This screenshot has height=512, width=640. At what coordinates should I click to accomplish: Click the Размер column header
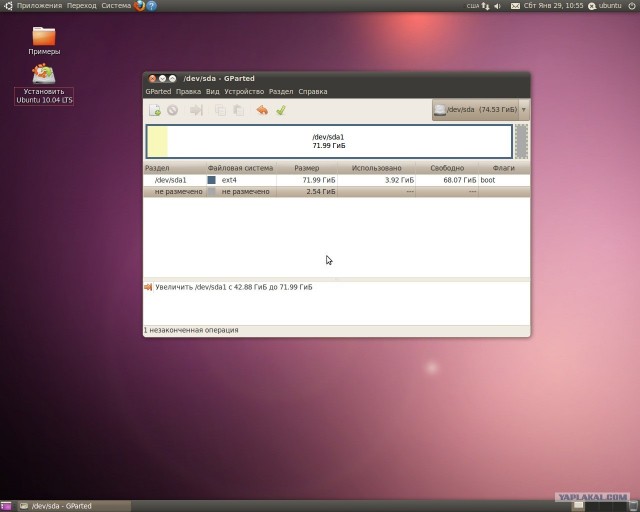(307, 168)
